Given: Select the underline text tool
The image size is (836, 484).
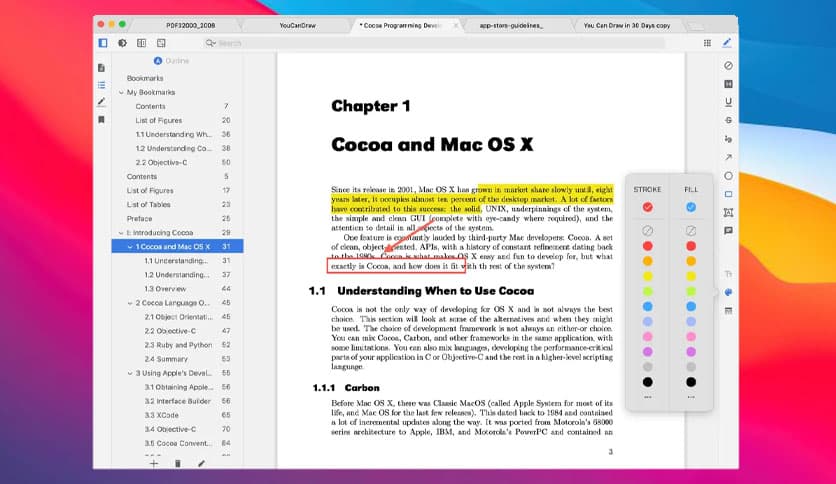Looking at the screenshot, I should coord(728,102).
